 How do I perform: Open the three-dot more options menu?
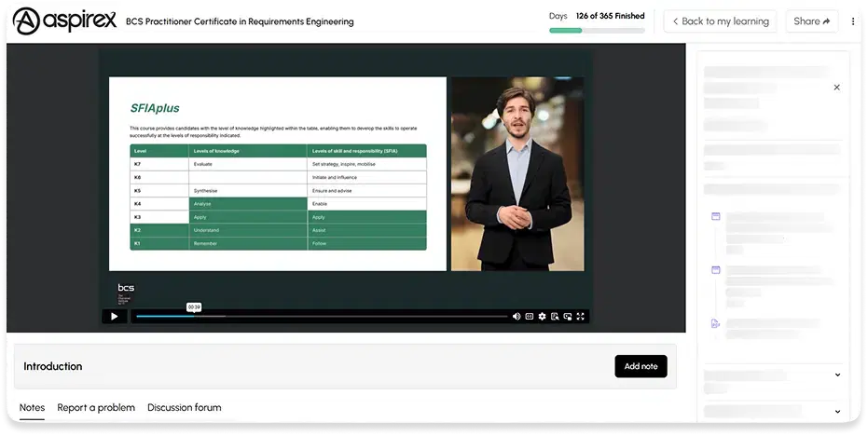coord(853,21)
